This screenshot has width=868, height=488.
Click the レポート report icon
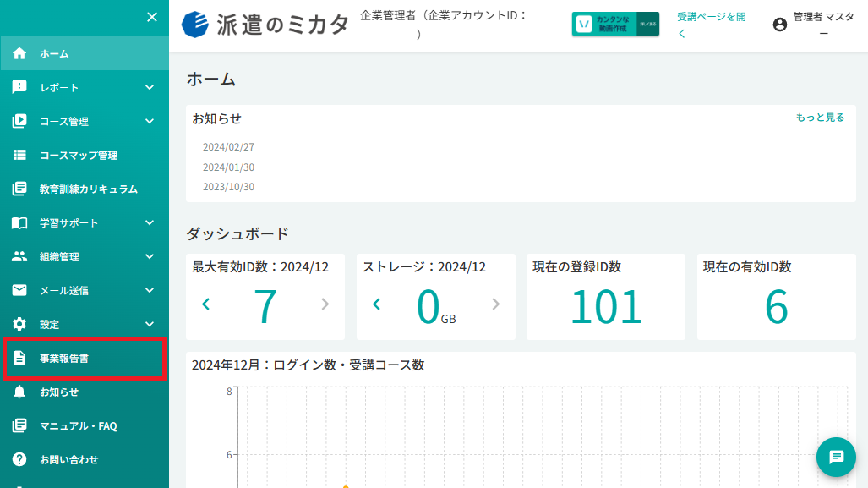[19, 87]
